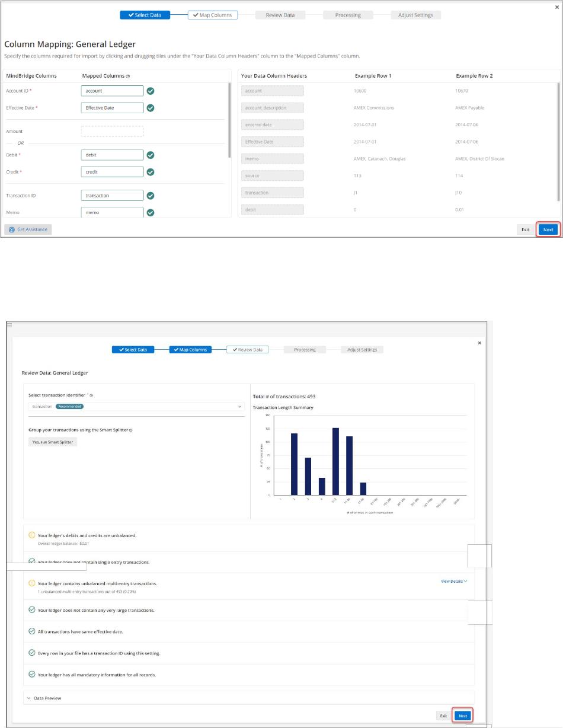Click the Effective Date mapped column field
This screenshot has width=563, height=728.
click(113, 108)
